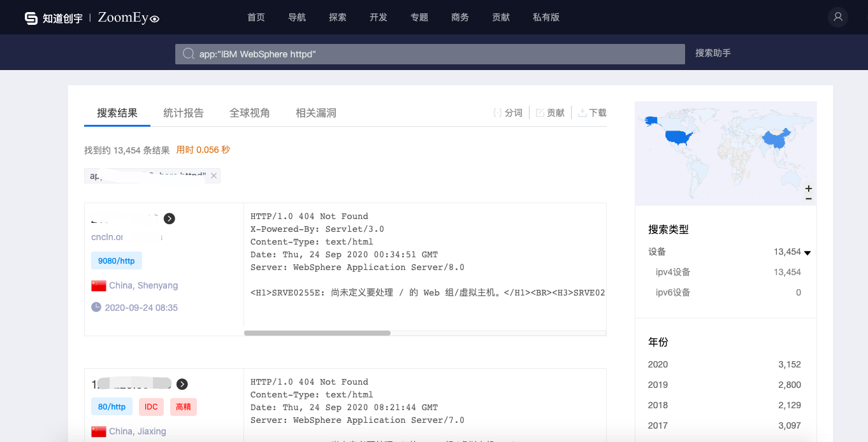Image resolution: width=868 pixels, height=442 pixels.
Task: Click the China, Shenyang location link
Action: point(143,285)
